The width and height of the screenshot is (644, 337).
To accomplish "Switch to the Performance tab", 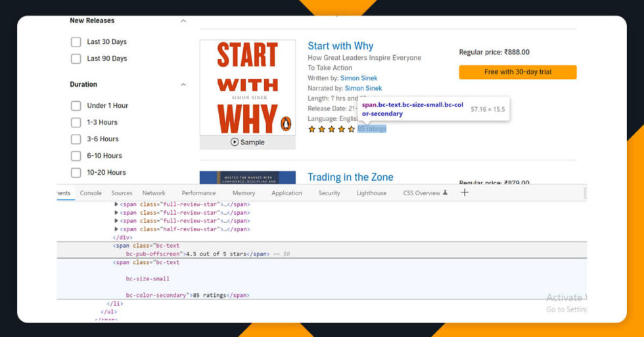I will click(x=198, y=193).
